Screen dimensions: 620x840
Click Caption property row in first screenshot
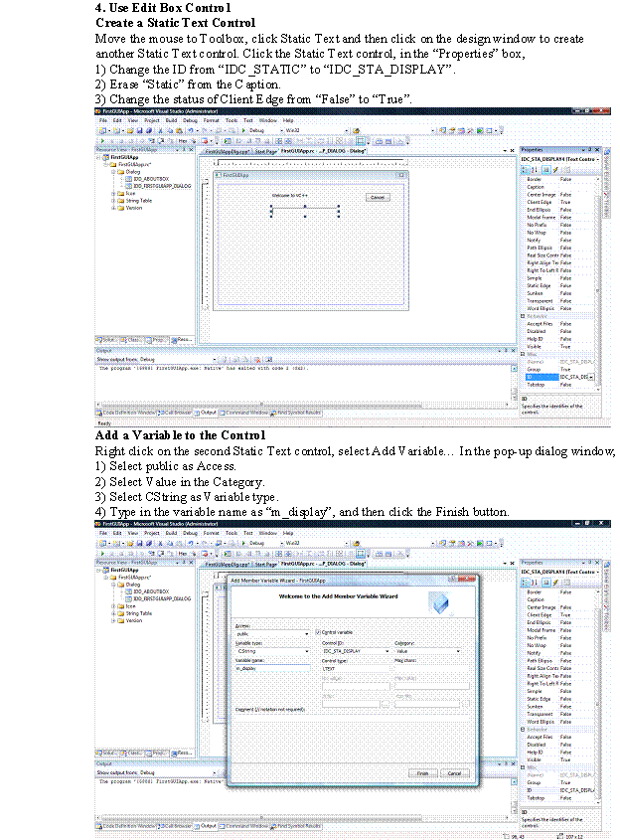click(559, 187)
